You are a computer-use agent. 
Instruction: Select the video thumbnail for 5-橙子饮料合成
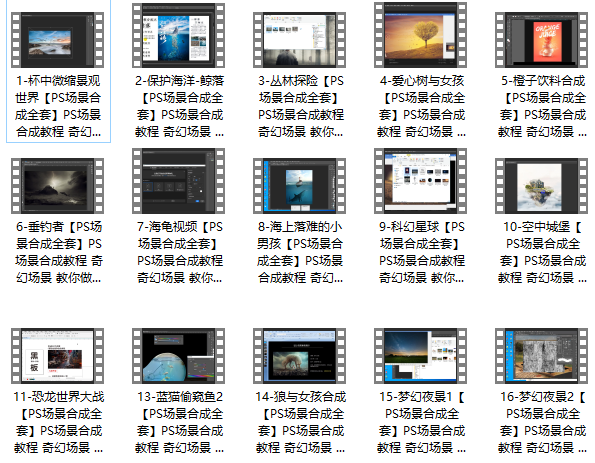(x=541, y=39)
